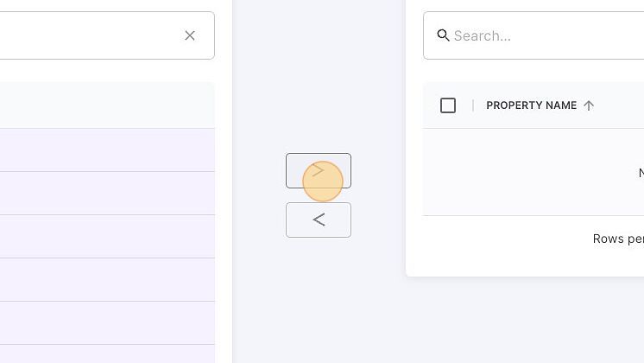Click the empty rows message in right table

pos(641,173)
